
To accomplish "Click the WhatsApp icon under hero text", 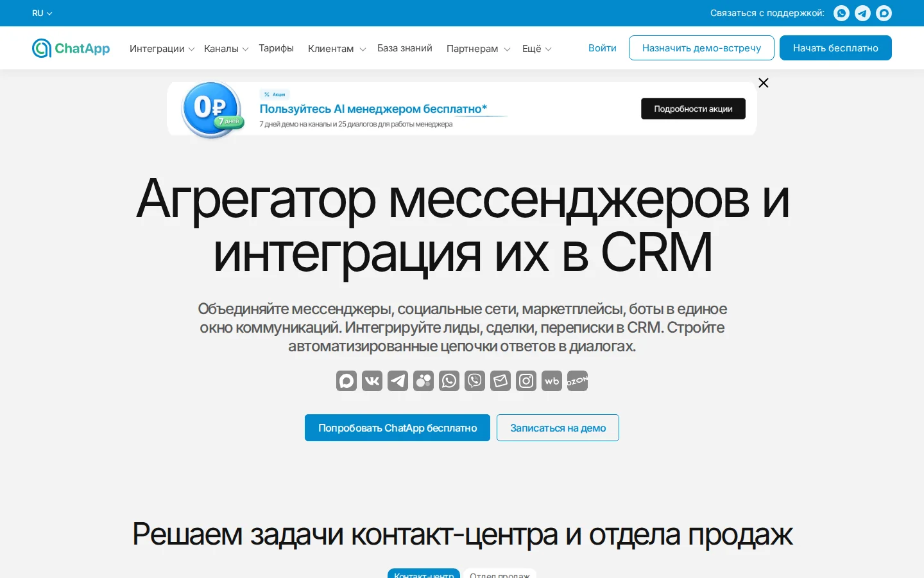I will pos(449,381).
